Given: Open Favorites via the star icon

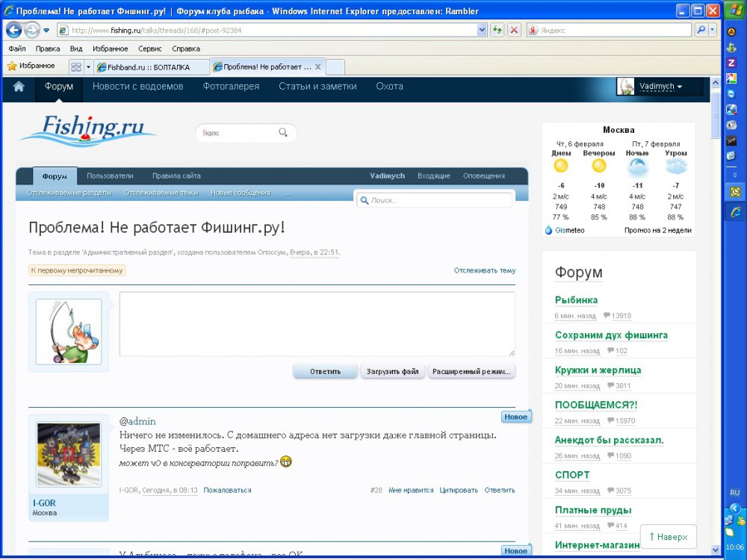Looking at the screenshot, I should click(12, 66).
